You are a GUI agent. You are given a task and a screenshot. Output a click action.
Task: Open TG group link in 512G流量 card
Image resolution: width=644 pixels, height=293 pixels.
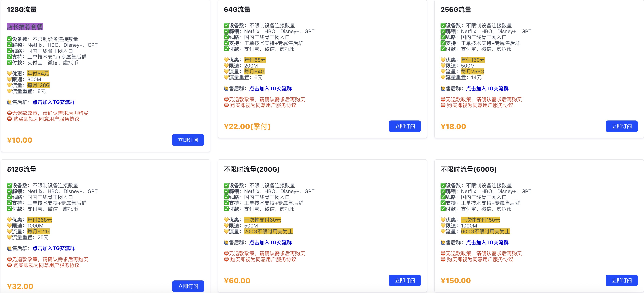click(x=53, y=248)
